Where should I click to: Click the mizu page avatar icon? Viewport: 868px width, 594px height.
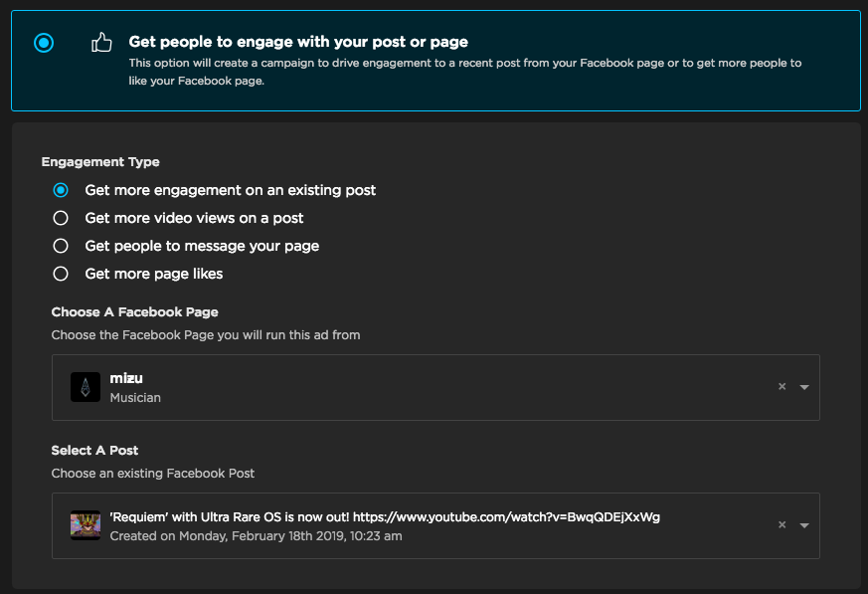86,387
